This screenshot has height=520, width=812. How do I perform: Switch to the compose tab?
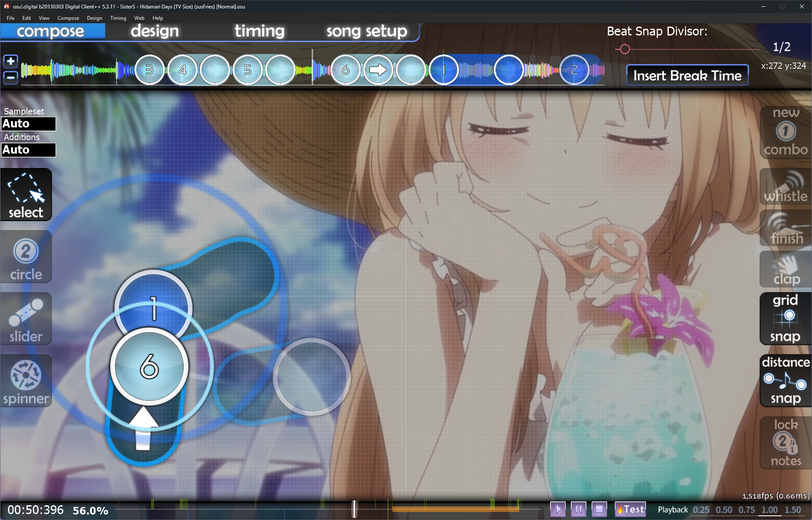point(51,31)
